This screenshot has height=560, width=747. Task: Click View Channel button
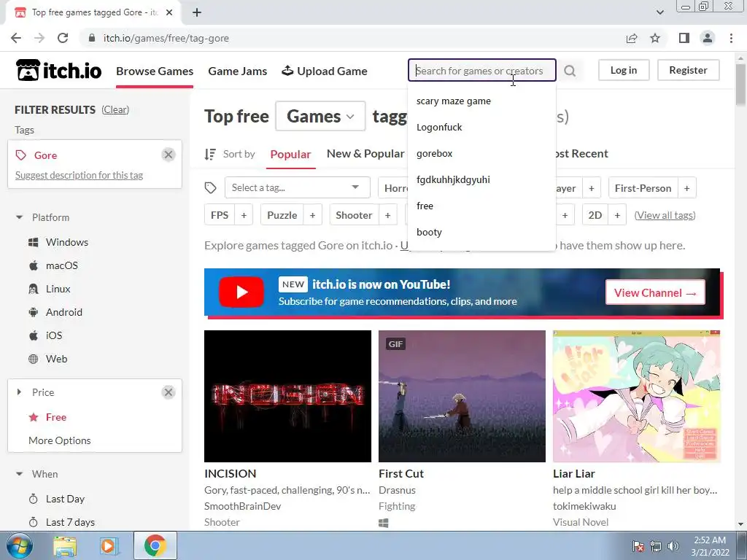(656, 293)
